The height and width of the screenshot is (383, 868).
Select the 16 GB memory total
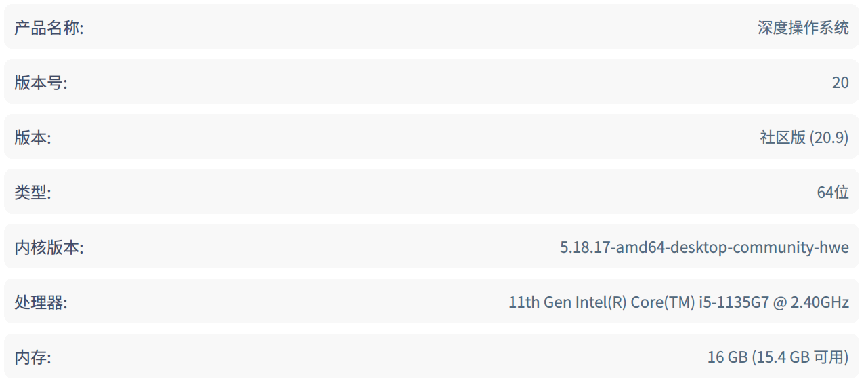pyautogui.click(x=727, y=357)
